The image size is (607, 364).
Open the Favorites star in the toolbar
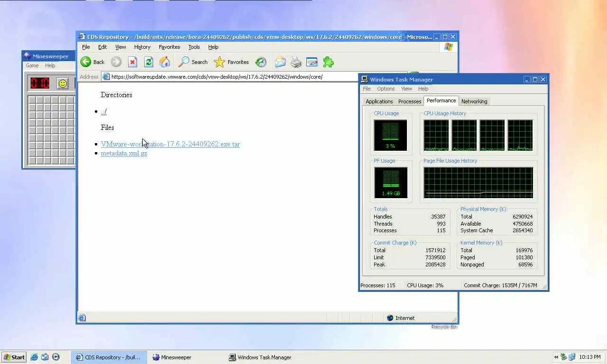[231, 62]
